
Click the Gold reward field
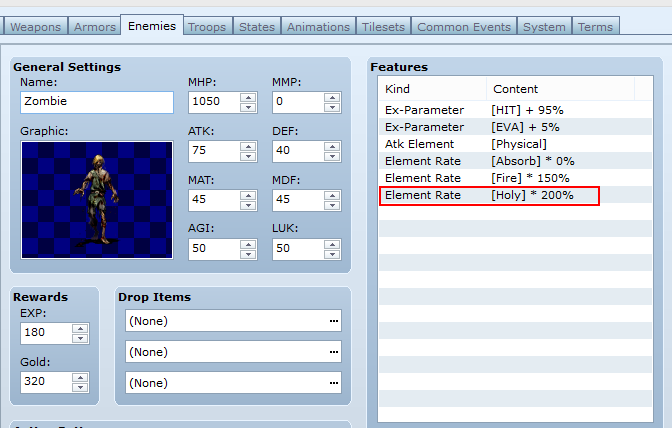(45, 382)
